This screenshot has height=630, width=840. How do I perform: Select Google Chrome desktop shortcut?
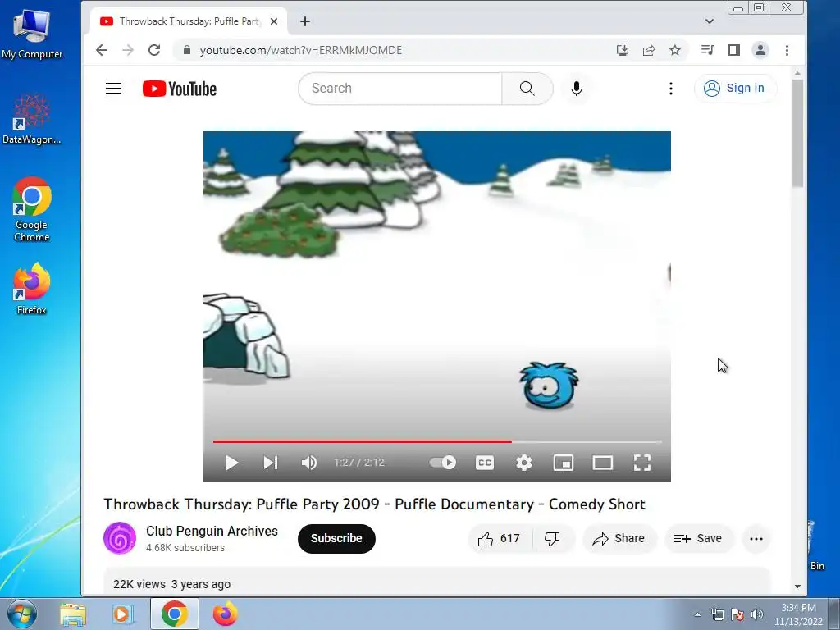(32, 209)
